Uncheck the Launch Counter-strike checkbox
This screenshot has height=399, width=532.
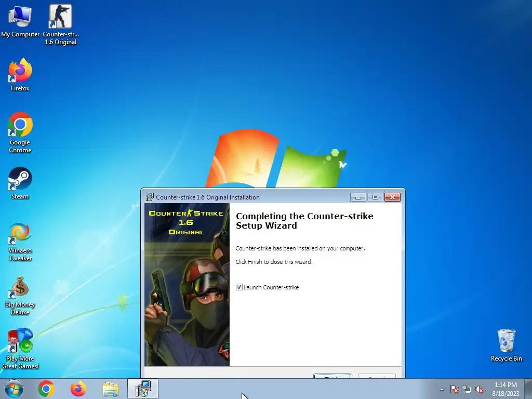tap(239, 287)
